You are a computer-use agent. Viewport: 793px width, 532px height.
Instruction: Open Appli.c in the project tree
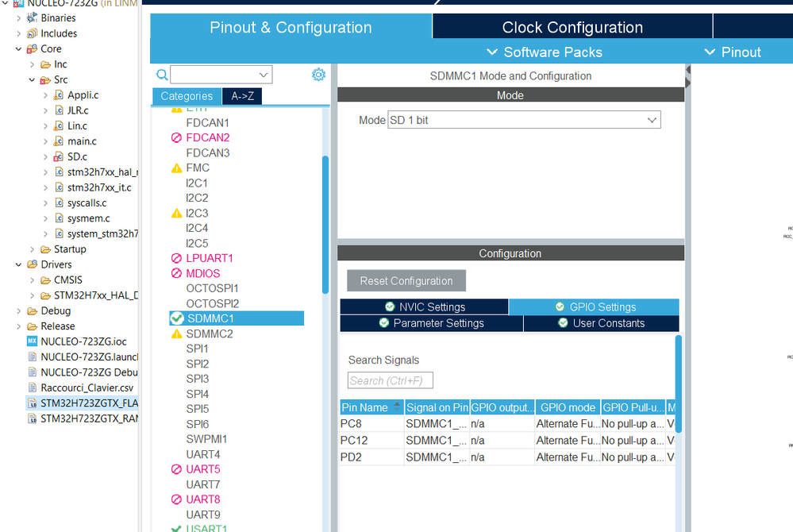(83, 95)
